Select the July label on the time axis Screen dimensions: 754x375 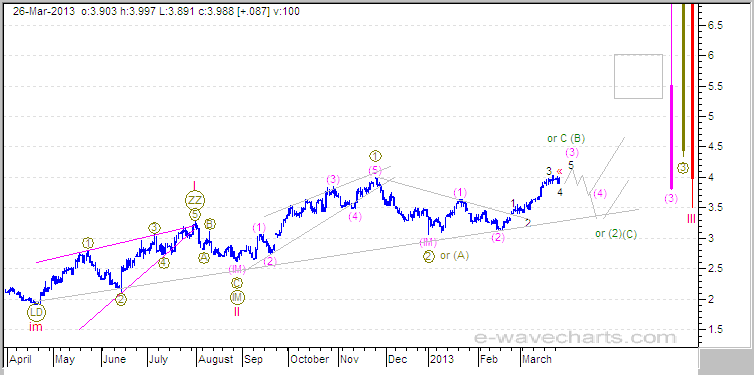point(159,359)
